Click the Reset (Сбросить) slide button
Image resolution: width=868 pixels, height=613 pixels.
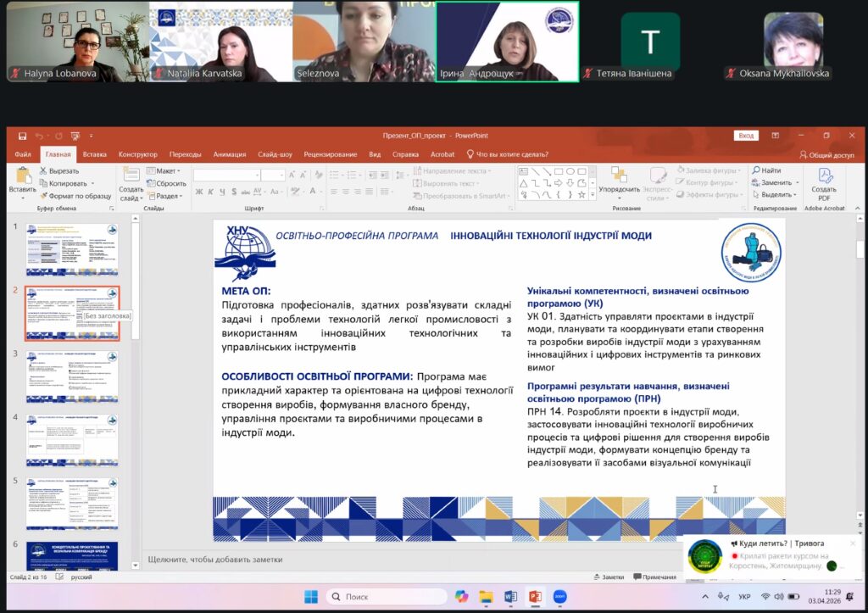[166, 183]
